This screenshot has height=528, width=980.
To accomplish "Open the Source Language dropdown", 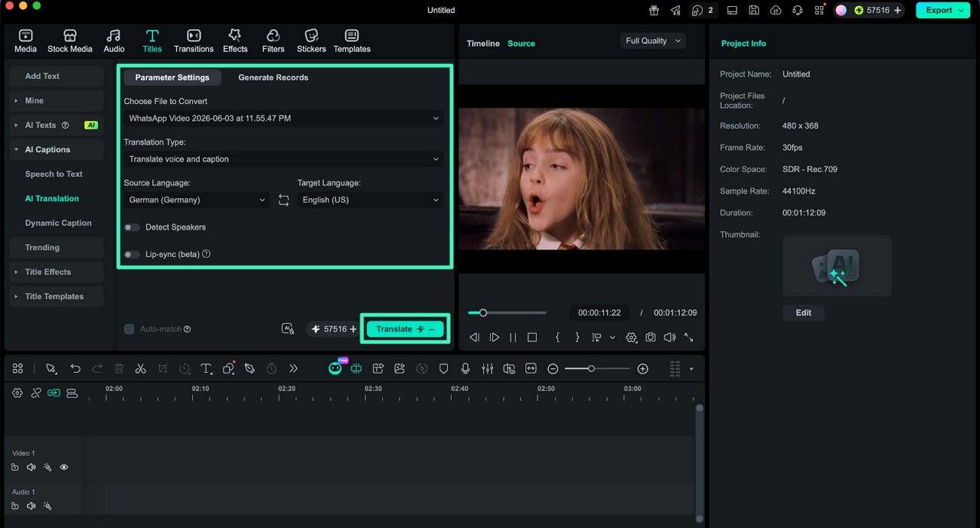I will (x=197, y=200).
